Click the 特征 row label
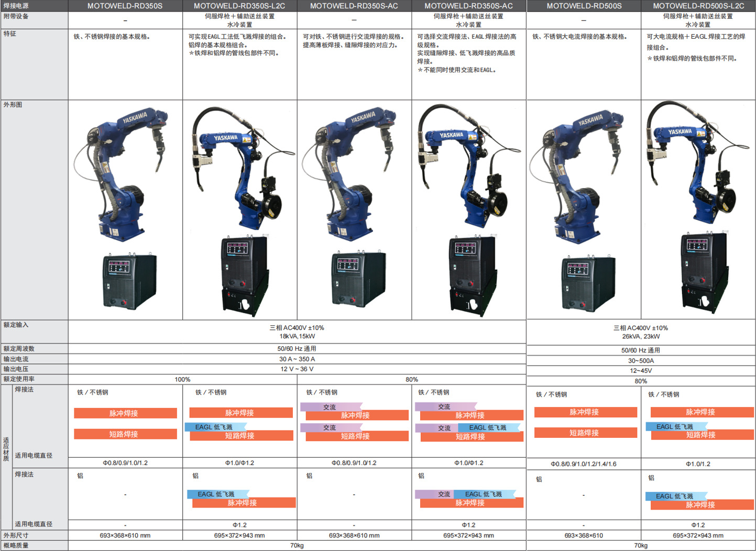The width and height of the screenshot is (756, 551). (x=10, y=34)
